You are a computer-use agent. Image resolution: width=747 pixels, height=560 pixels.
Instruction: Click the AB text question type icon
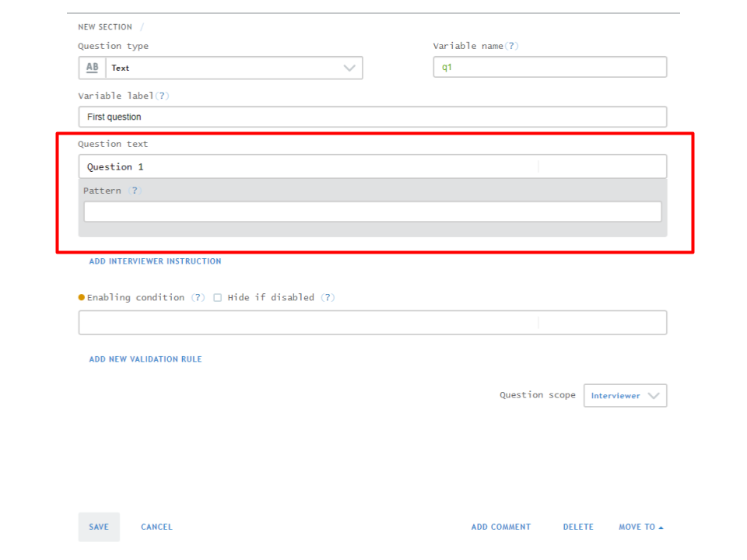[91, 68]
